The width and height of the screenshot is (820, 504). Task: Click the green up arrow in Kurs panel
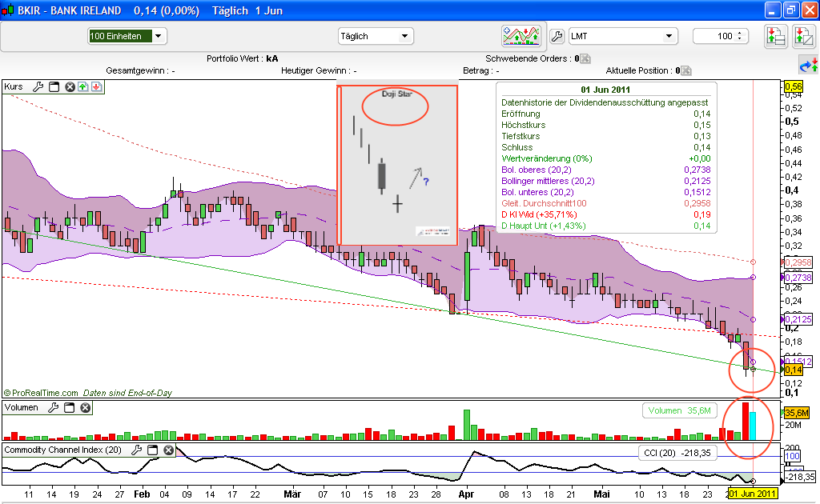pos(83,86)
